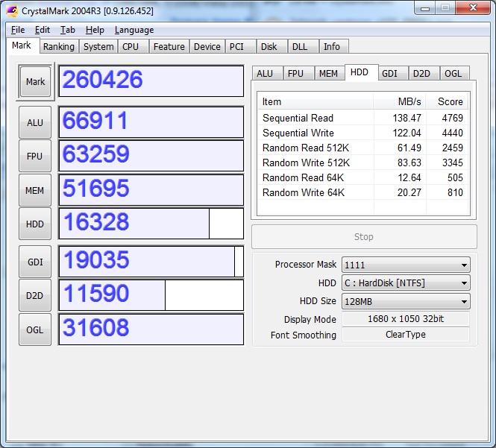Click the Display Mode 1680 x 1050 32bit field

(406, 319)
